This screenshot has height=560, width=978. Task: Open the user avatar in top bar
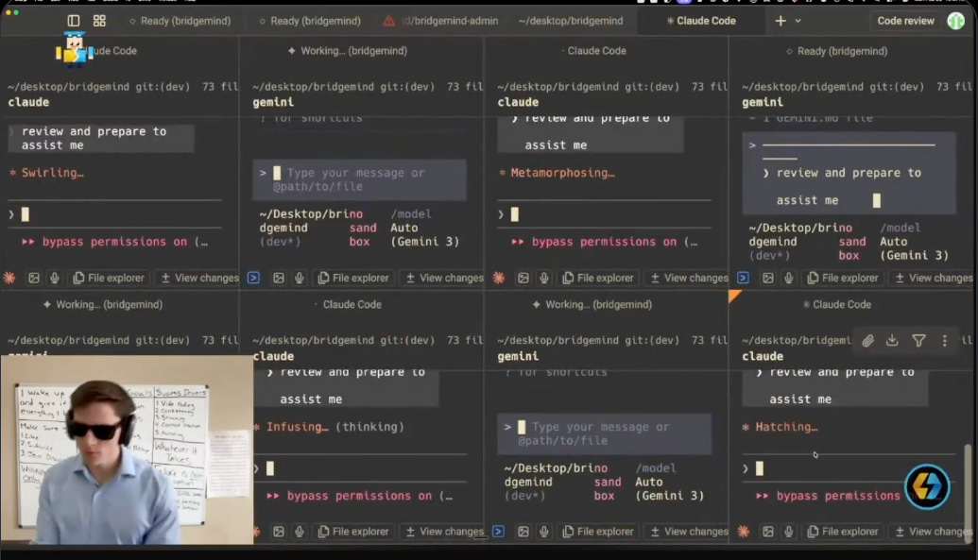coord(955,21)
